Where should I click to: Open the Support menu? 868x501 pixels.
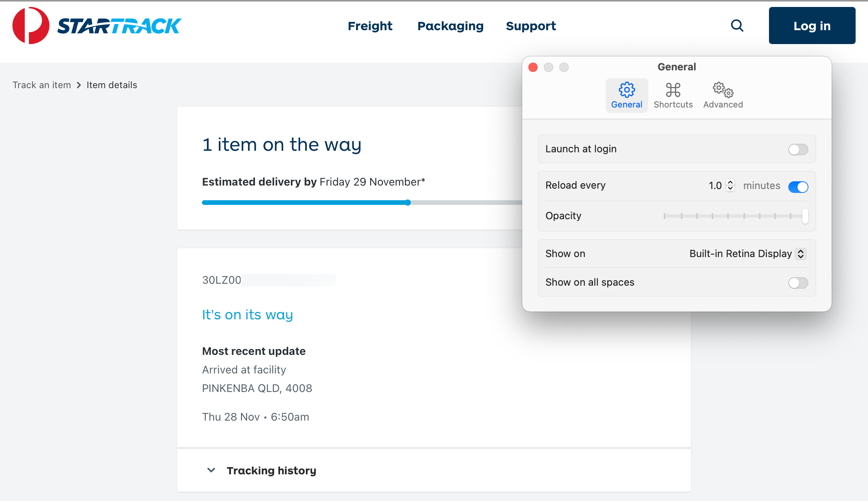531,26
